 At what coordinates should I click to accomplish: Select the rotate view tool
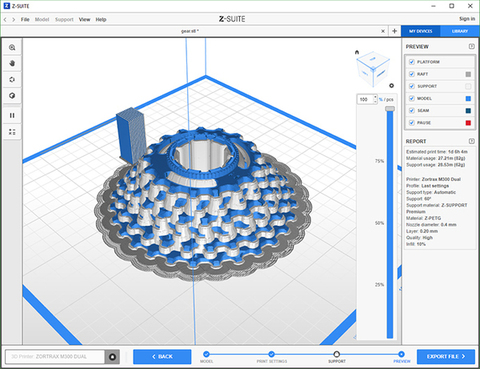[12, 79]
